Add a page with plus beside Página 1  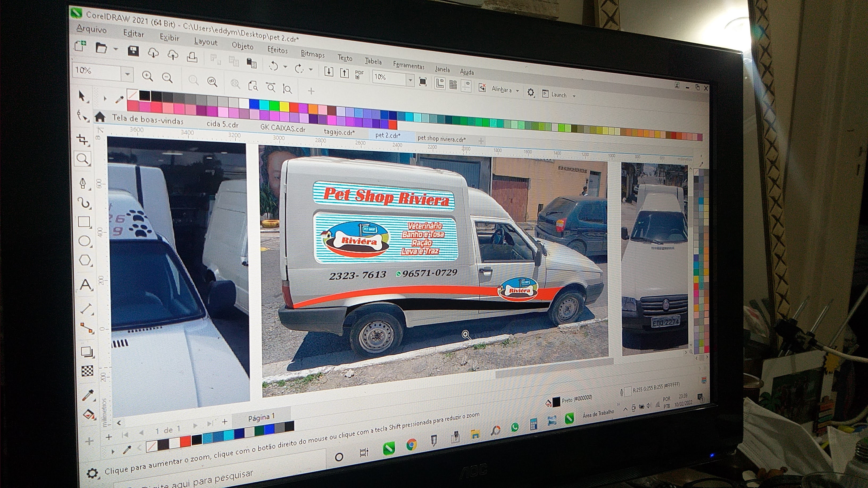pyautogui.click(x=225, y=421)
